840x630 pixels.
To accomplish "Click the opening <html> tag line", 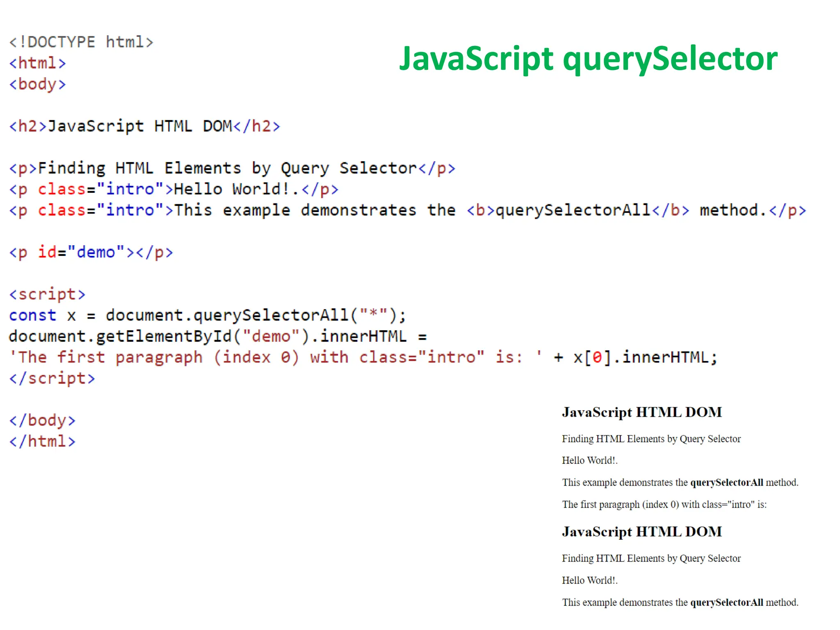I will click(x=37, y=63).
